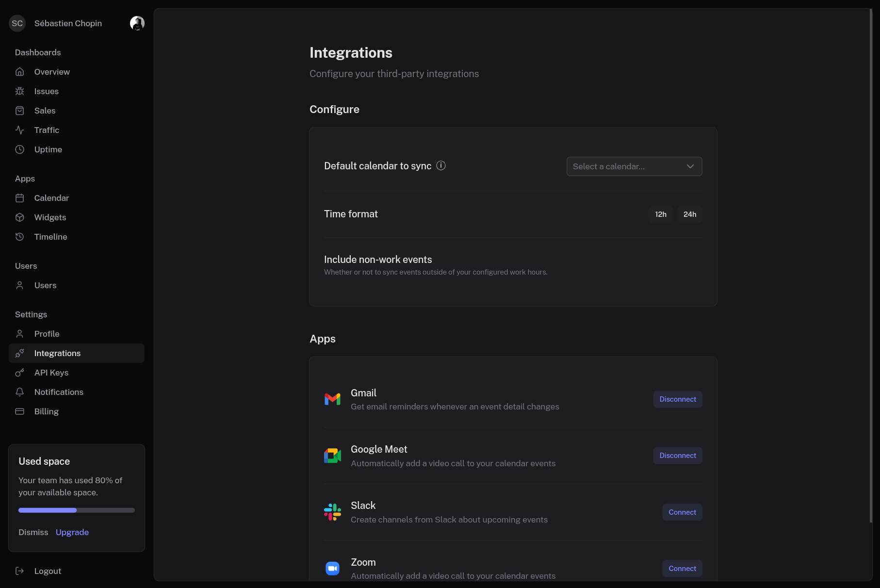The height and width of the screenshot is (588, 880).
Task: Click the info icon beside Default calendar
Action: (x=441, y=166)
